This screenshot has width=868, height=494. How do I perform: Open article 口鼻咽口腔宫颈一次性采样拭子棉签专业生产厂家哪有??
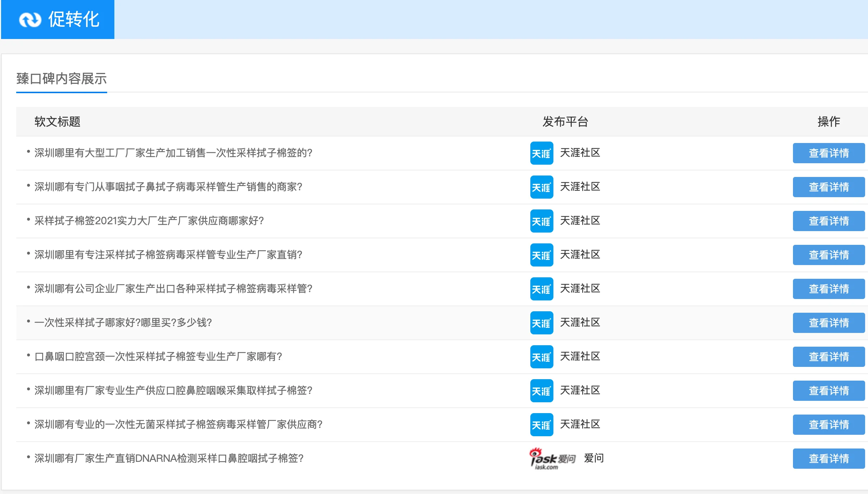[158, 356]
